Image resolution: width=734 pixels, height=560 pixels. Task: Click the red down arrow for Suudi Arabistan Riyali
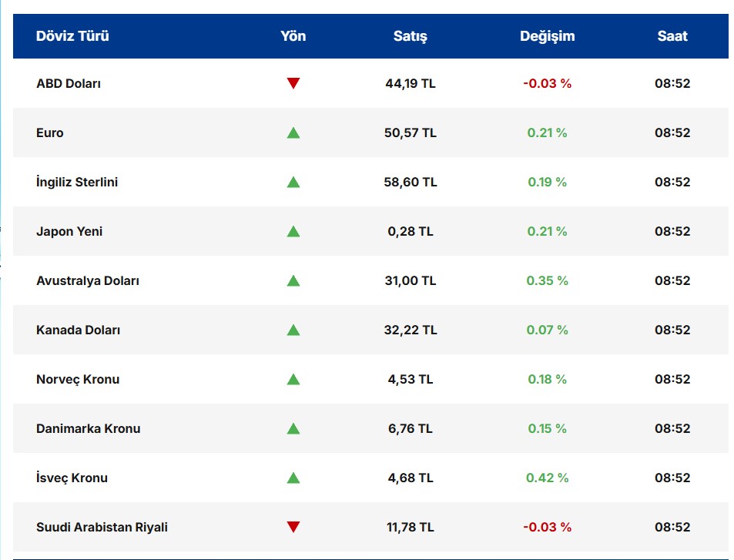tap(293, 527)
